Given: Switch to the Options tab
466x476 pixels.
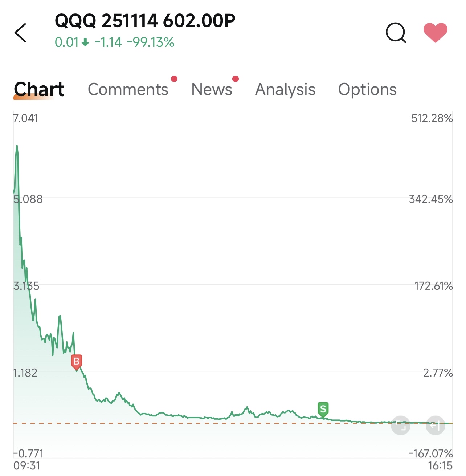Looking at the screenshot, I should tap(367, 89).
